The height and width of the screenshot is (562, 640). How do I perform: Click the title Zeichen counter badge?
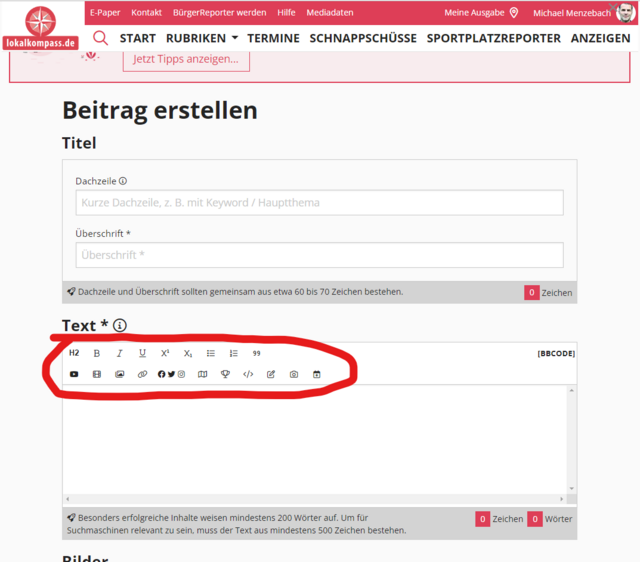(531, 292)
